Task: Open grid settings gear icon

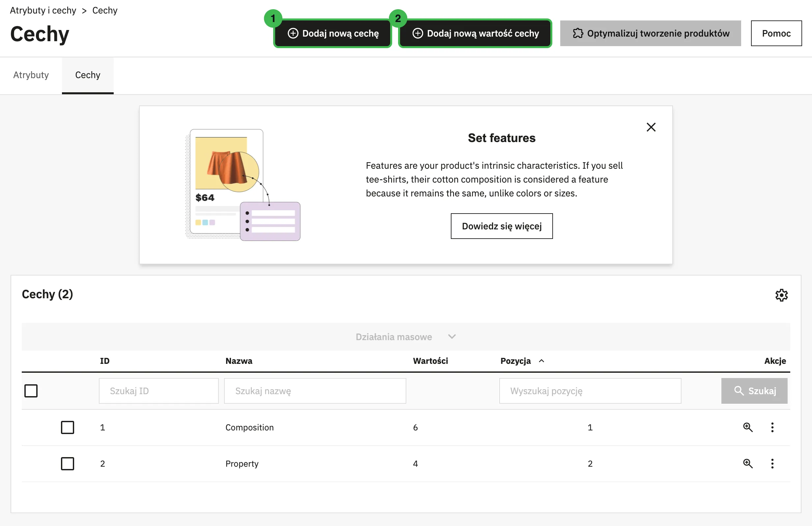Action: click(781, 295)
